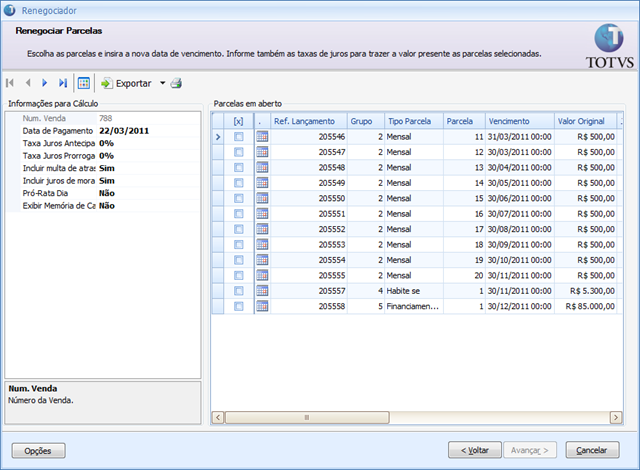The image size is (640, 470).
Task: Open calendar icon in row 205549
Action: click(x=262, y=183)
